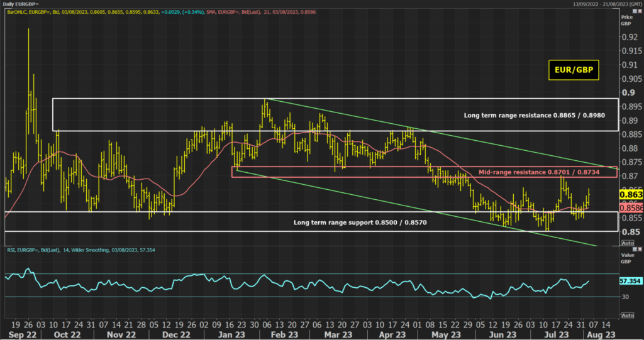Select the Mid-range resistance 0.8701 / 0.8734 annotation
This screenshot has height=340, width=644.
(539, 172)
